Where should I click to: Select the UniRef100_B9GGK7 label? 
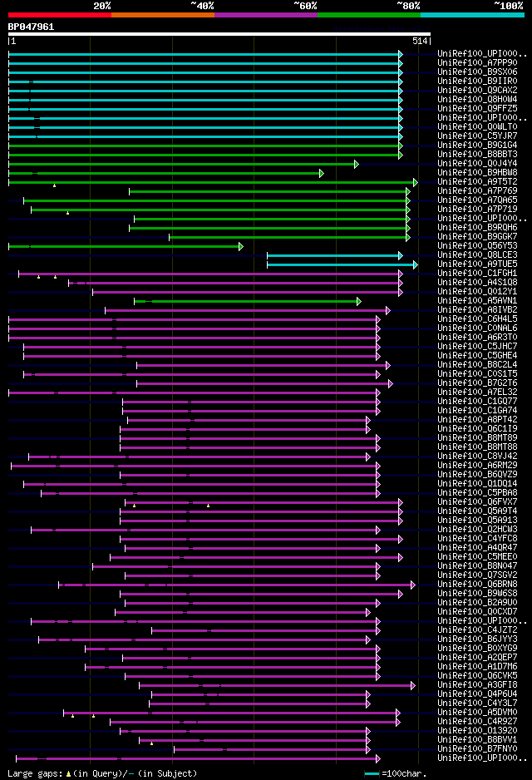[477, 237]
